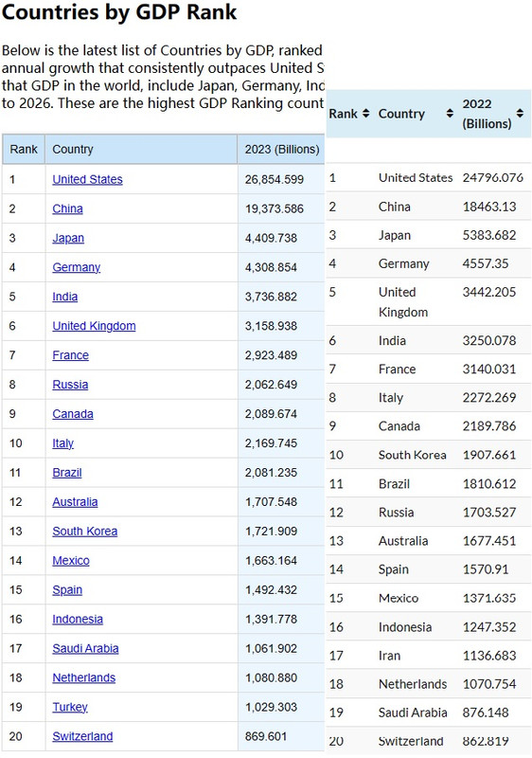Viewport: 532px width, 758px height.
Task: Select the value 5383.682
Action: [489, 235]
